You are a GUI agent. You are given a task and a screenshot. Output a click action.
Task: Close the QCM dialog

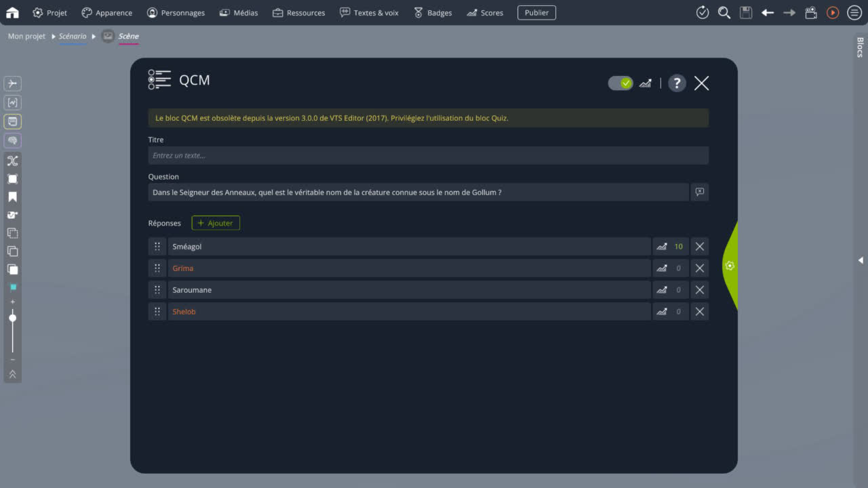(x=702, y=83)
